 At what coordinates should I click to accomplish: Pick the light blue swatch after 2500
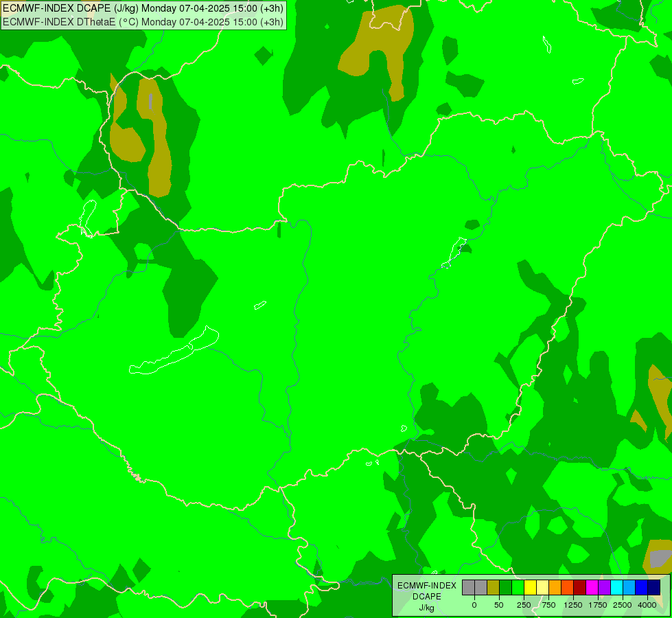click(629, 587)
